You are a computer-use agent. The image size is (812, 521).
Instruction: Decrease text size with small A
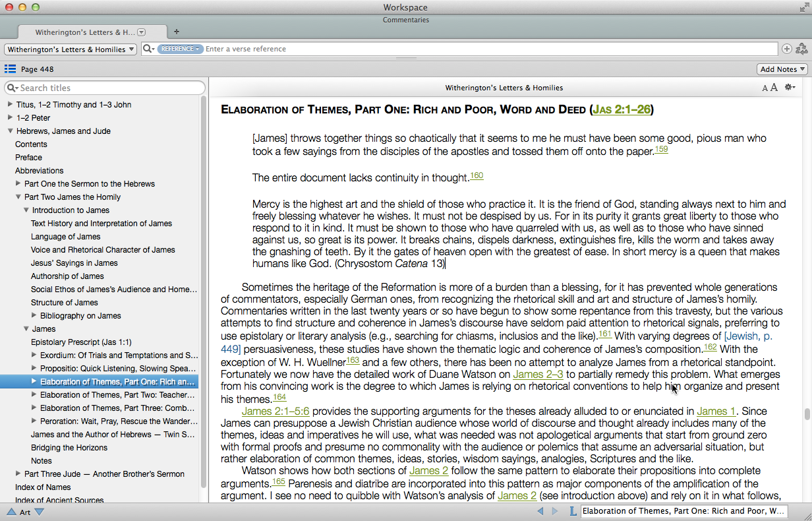[765, 88]
